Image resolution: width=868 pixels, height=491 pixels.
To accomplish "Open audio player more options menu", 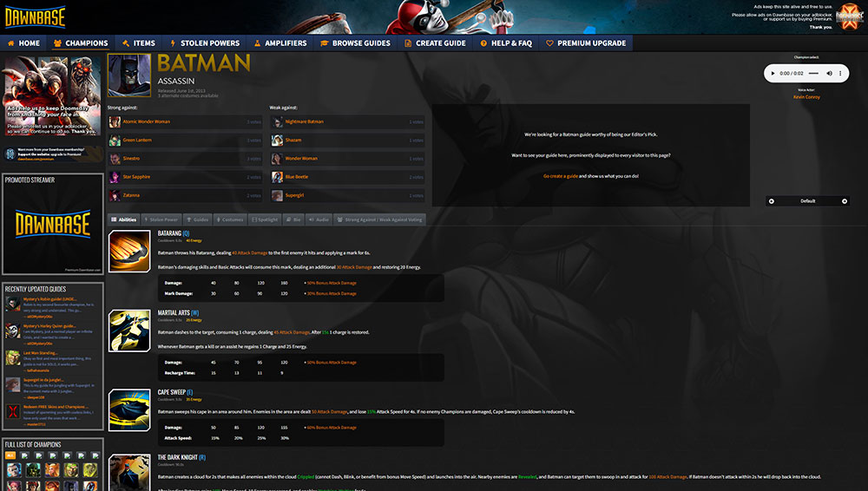I will [x=839, y=73].
